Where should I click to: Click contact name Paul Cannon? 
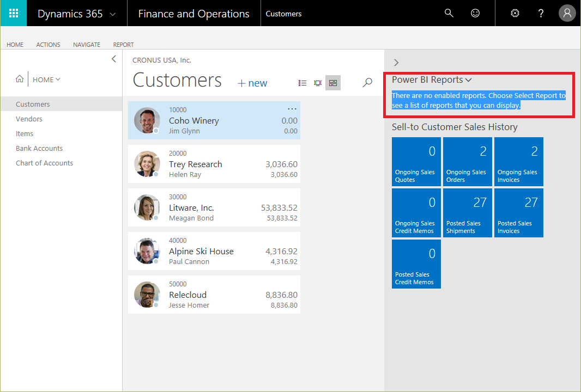pos(189,262)
